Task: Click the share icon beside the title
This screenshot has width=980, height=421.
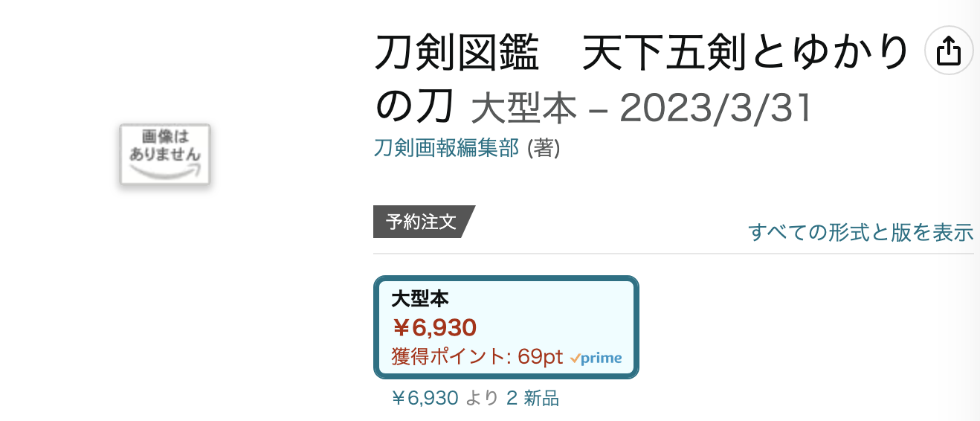Action: coord(948,51)
